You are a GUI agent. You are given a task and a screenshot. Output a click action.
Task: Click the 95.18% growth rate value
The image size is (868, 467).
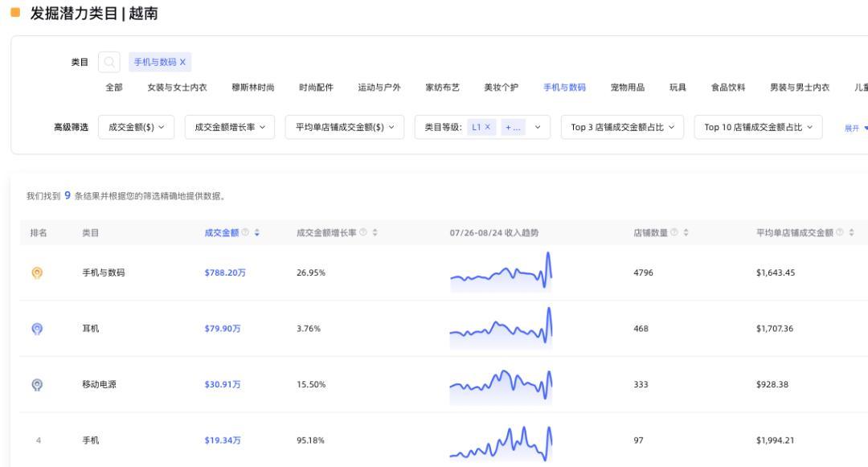[x=310, y=440]
